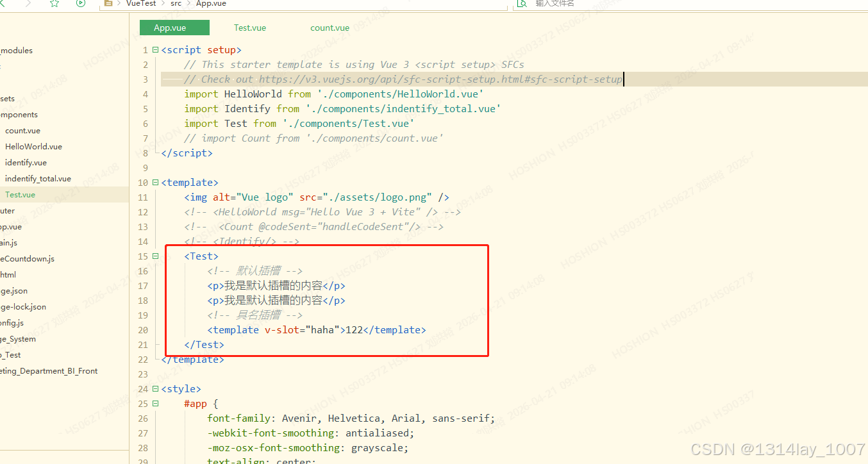The image size is (868, 464).
Task: Collapse the style block on line 24
Action: pyautogui.click(x=155, y=389)
